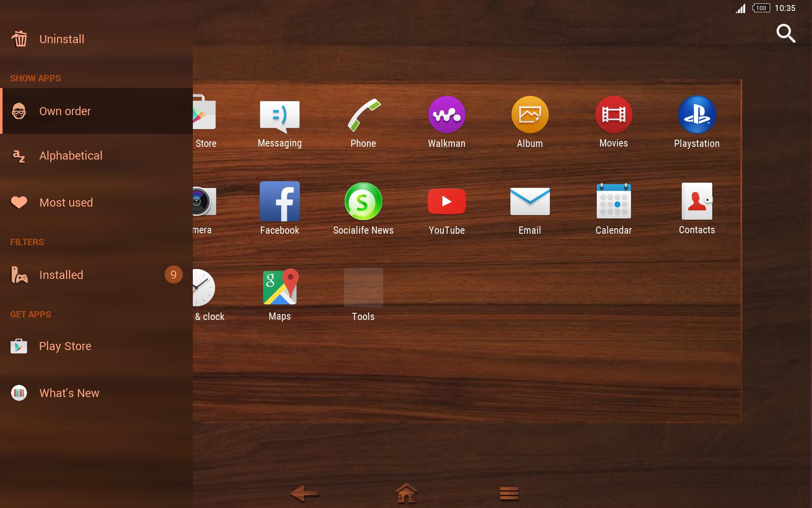This screenshot has height=508, width=812.
Task: Launch the Facebook app
Action: point(280,202)
